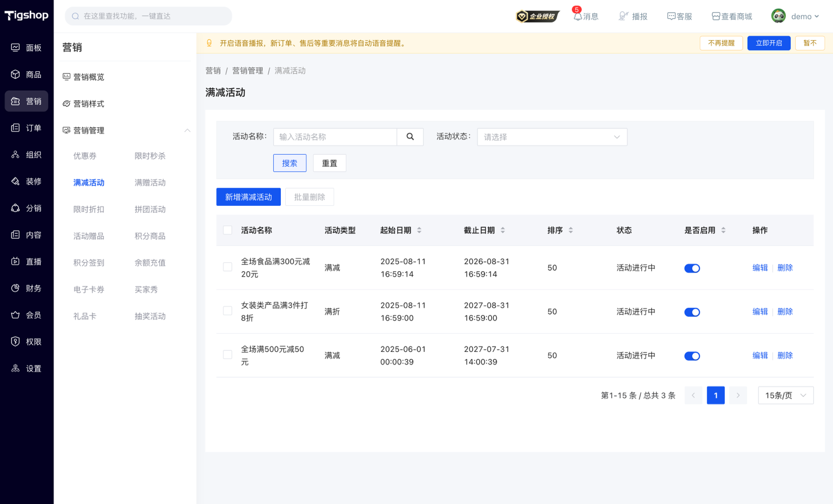Disable the 女装类产品满3件打8折 activity toggle
The image size is (833, 504).
click(692, 312)
